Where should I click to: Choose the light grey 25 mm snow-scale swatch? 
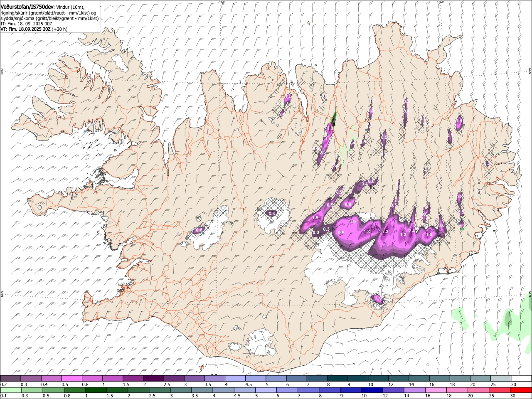501,379
